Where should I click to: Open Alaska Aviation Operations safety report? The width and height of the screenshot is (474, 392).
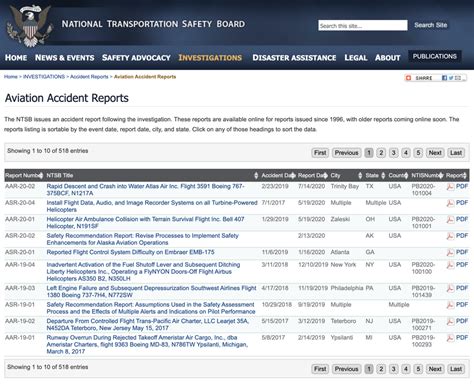[x=143, y=239]
